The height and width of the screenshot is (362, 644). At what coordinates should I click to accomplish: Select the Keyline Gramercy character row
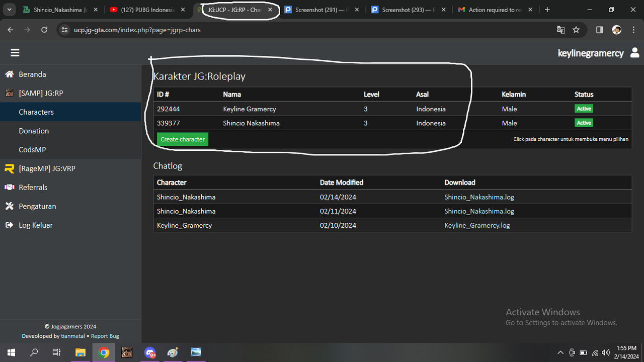point(392,109)
